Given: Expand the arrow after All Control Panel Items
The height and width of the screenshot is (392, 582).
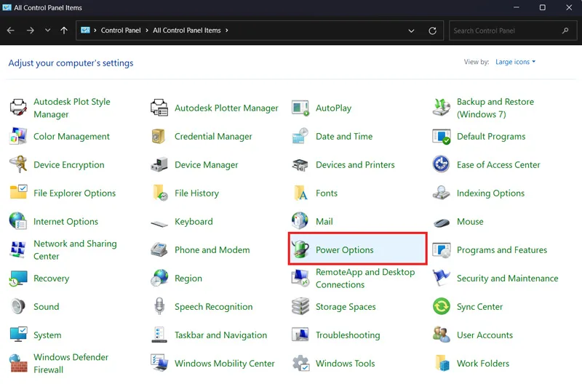Looking at the screenshot, I should (227, 31).
